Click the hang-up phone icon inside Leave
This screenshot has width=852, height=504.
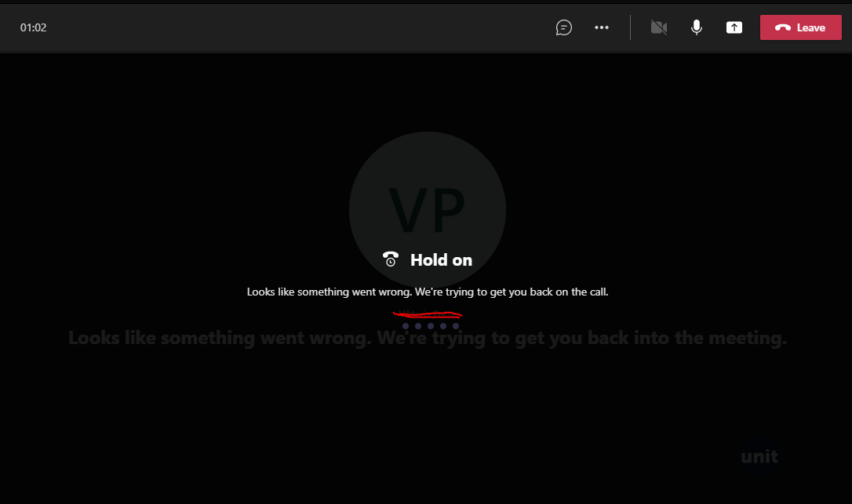click(782, 27)
